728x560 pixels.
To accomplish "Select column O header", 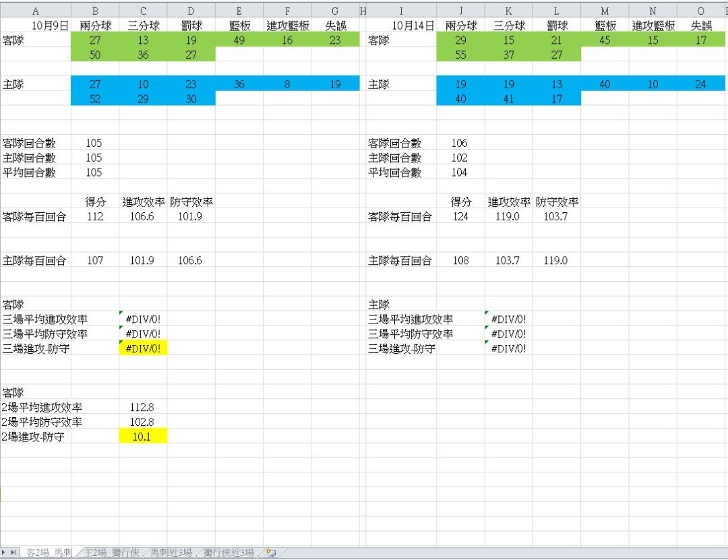I will tap(701, 11).
